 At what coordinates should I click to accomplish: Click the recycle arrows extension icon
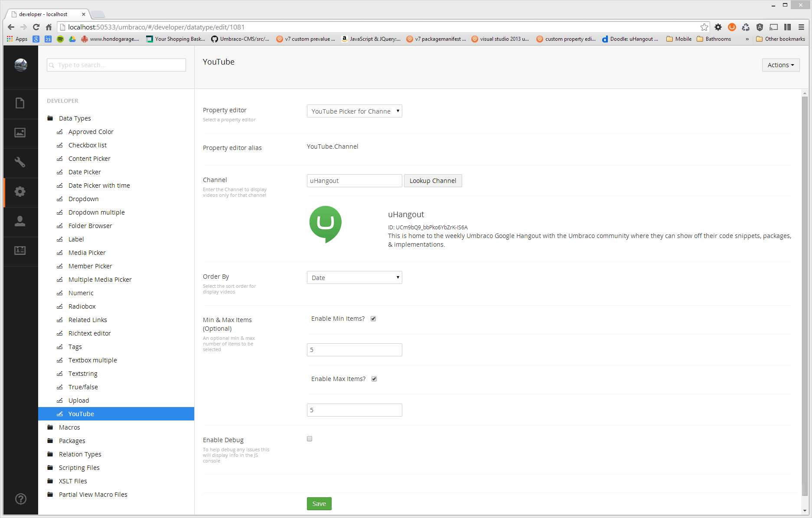(x=746, y=27)
